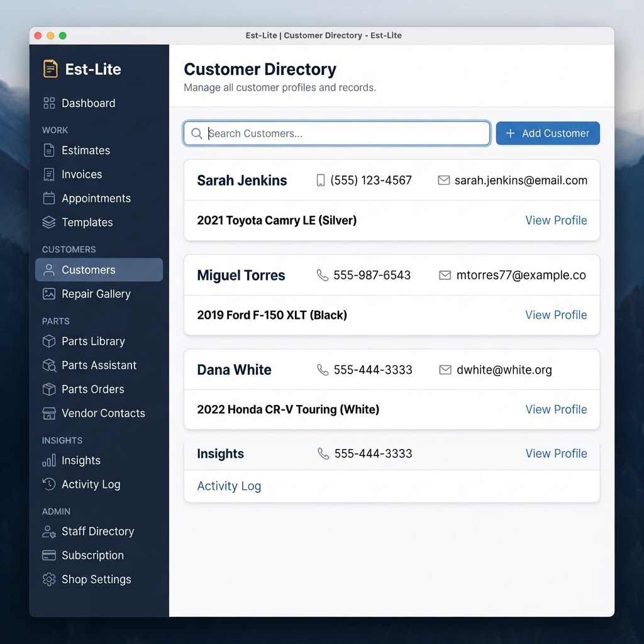The height and width of the screenshot is (644, 644).
Task: Click the sarah.jenkins@email.com address
Action: pyautogui.click(x=521, y=180)
